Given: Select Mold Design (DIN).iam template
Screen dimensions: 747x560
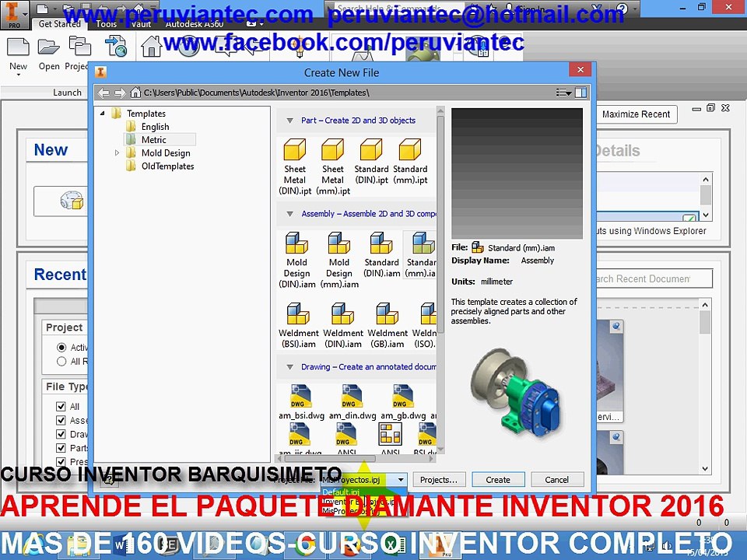Looking at the screenshot, I should point(296,260).
